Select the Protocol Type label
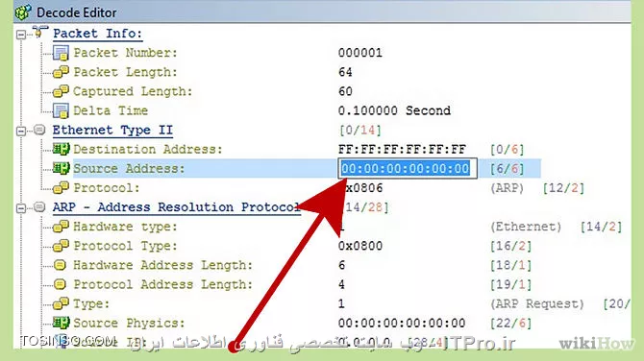Image resolution: width=644 pixels, height=361 pixels. (125, 246)
